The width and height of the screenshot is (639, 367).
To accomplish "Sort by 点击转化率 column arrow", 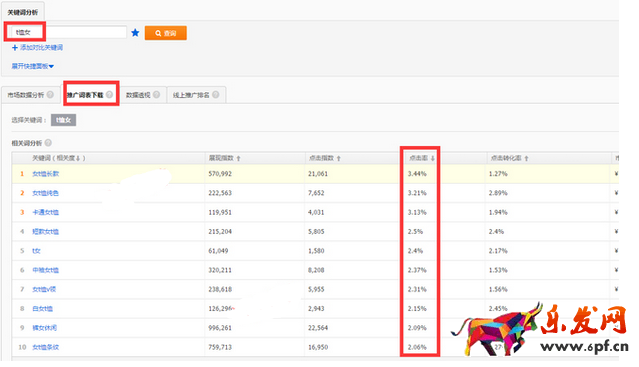I will [527, 158].
